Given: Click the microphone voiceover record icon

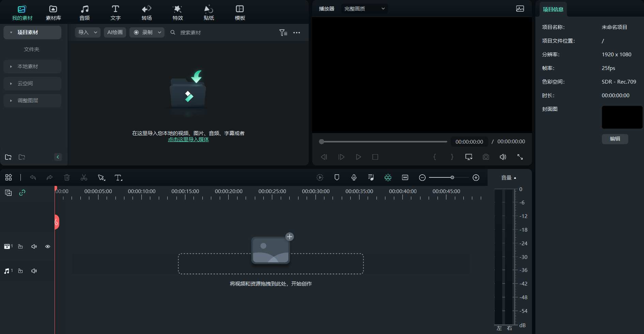Looking at the screenshot, I should [354, 177].
